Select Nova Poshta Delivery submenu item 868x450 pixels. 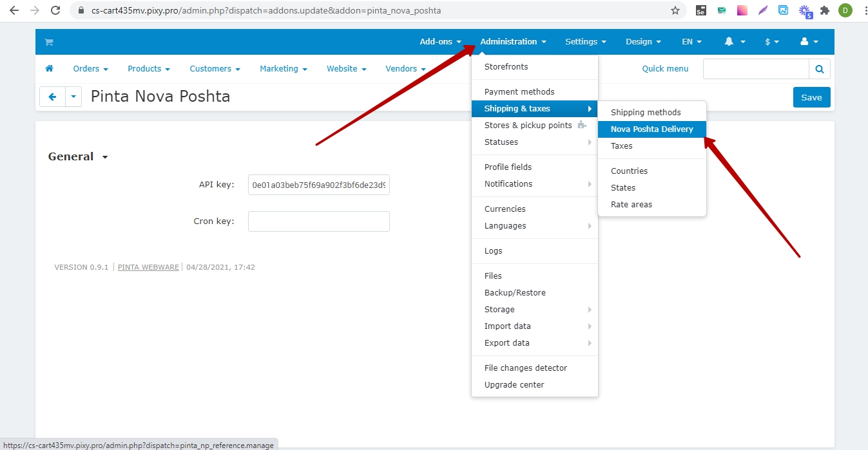652,129
